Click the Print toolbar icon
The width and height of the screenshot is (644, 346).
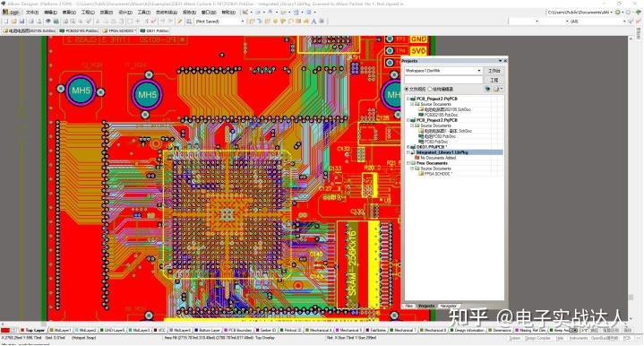(x=30, y=21)
